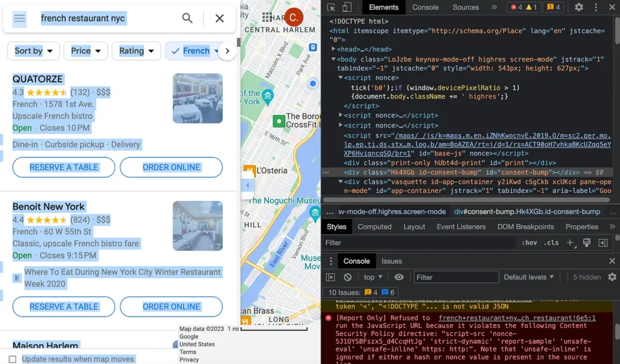620x364 pixels.
Task: Reserve a table at Benoit New York
Action: point(64,307)
